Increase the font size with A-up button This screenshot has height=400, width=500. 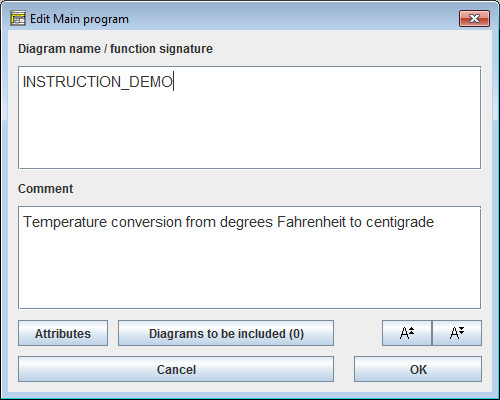407,333
